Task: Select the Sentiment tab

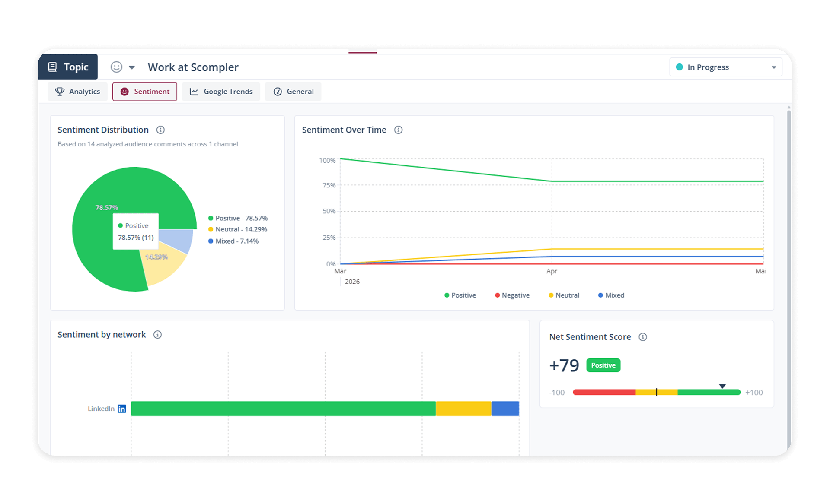Action: click(145, 92)
